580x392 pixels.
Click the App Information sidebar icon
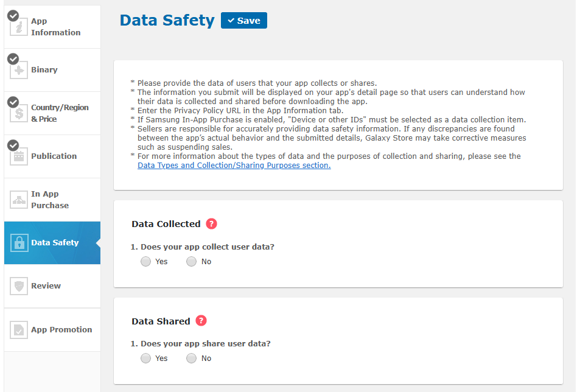(19, 27)
